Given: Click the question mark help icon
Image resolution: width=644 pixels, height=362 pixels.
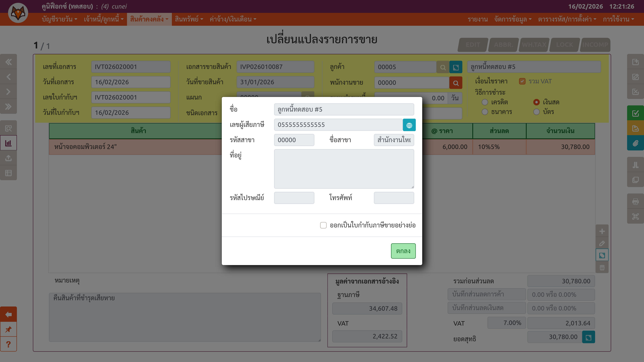Looking at the screenshot, I should tap(8, 344).
